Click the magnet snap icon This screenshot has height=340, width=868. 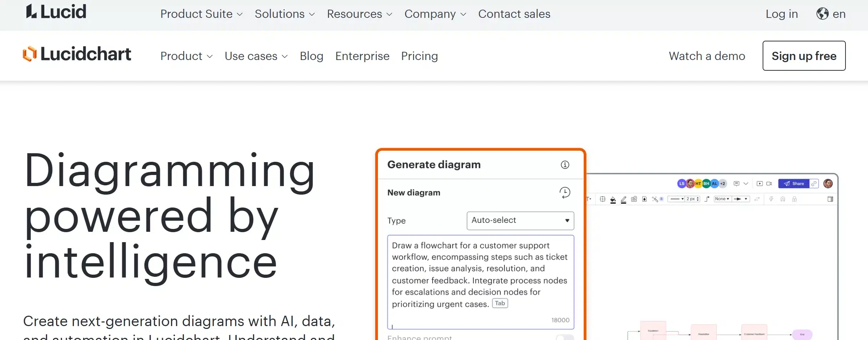(x=783, y=199)
